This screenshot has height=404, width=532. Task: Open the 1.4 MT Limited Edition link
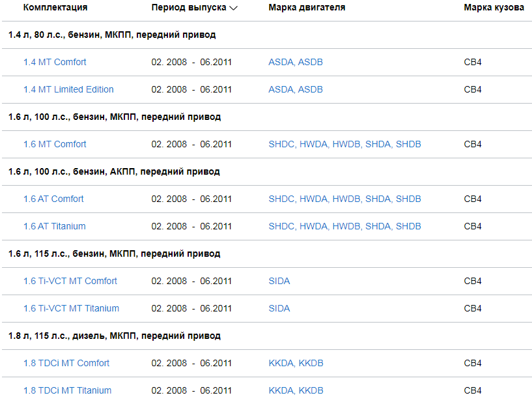(x=68, y=90)
